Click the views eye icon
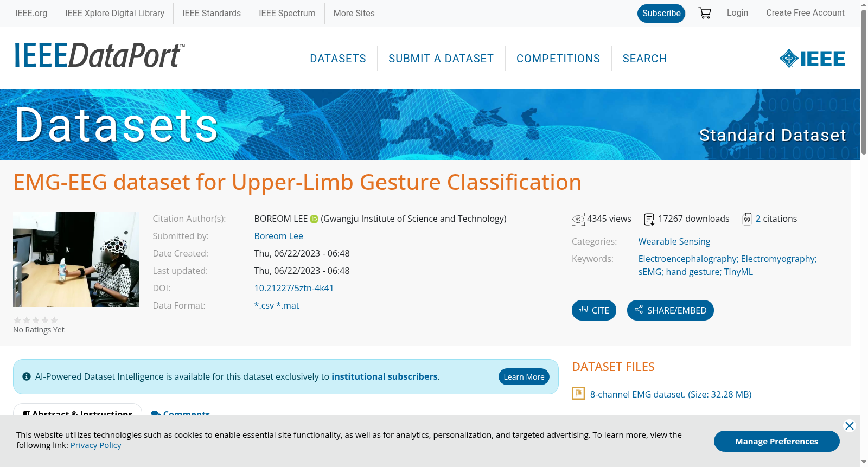 (578, 219)
